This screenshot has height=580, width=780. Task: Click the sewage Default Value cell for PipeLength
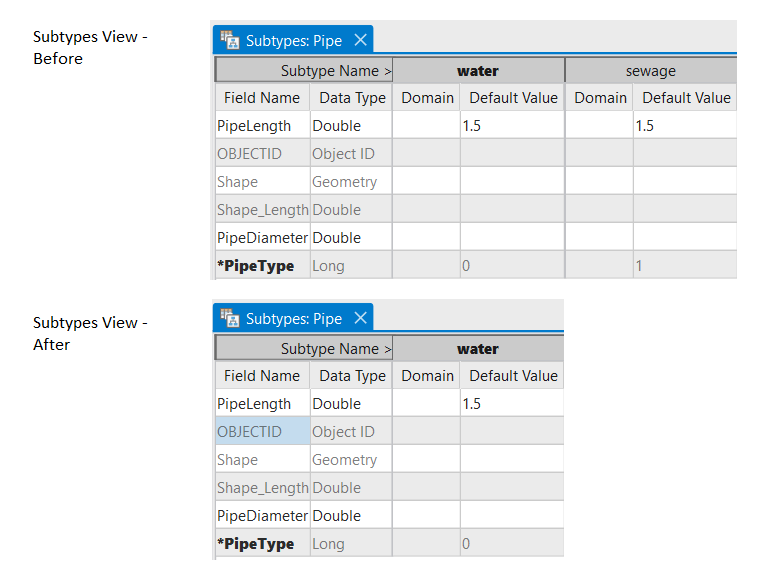tap(685, 126)
